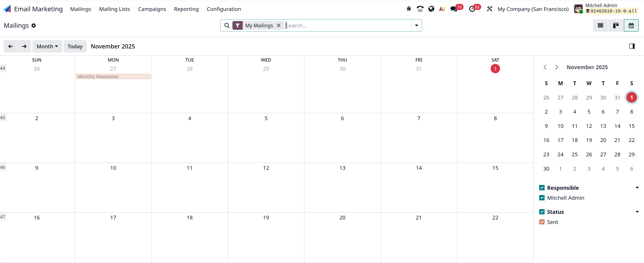This screenshot has width=644, height=263.
Task: Open the Month scale dropdown
Action: click(47, 46)
